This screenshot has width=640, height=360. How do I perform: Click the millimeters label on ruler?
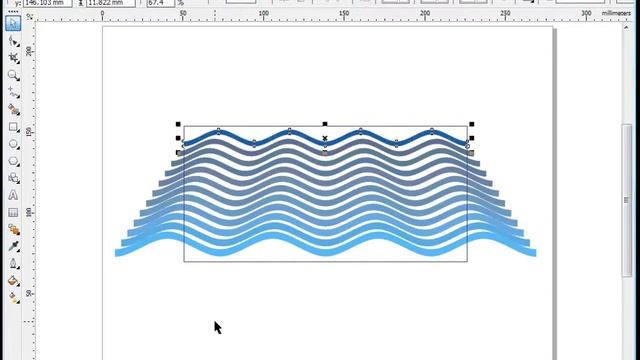point(616,13)
